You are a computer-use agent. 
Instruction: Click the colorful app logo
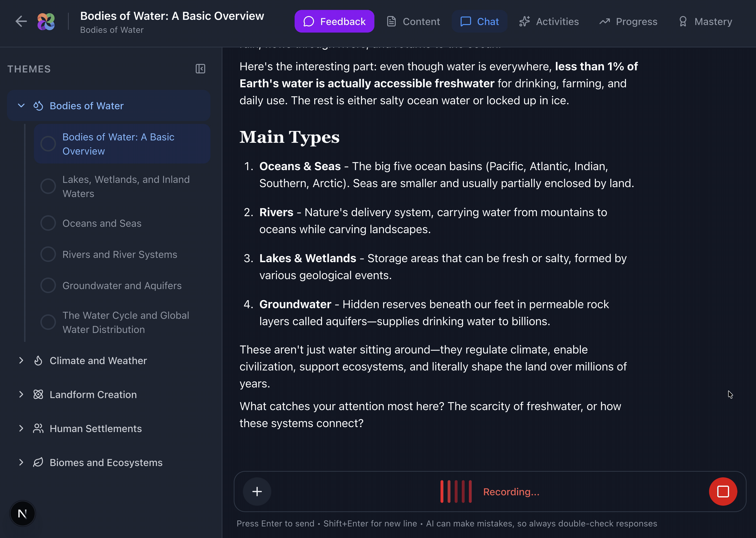pos(46,21)
